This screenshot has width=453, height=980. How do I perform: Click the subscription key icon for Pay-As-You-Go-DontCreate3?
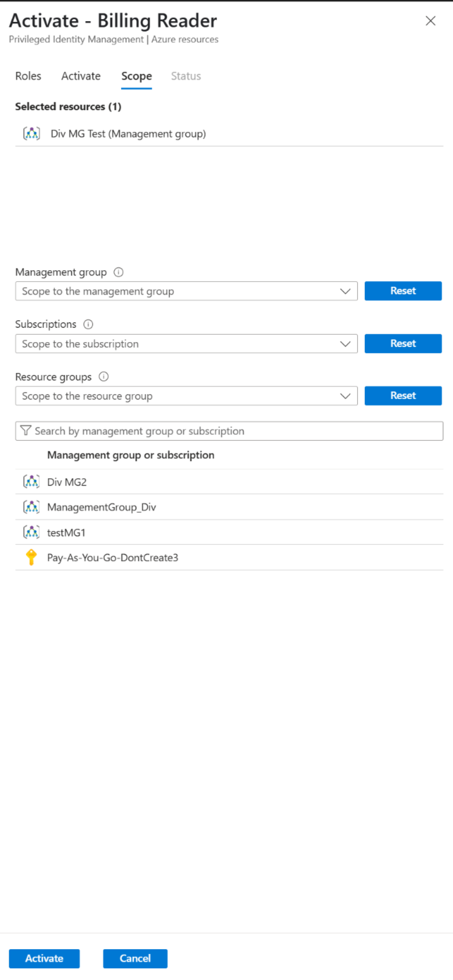click(32, 557)
